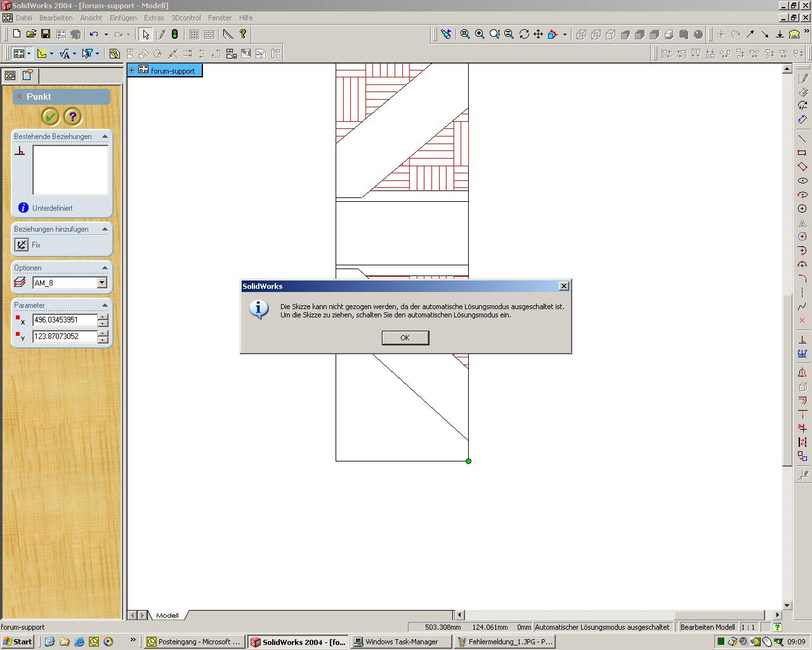The image size is (812, 650).
Task: Close the SolidWorks message dialog
Action: (x=564, y=286)
